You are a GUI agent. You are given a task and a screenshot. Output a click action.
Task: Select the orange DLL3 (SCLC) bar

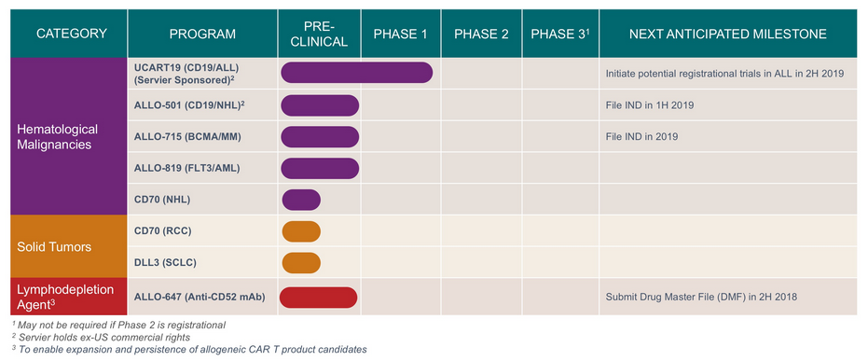click(x=301, y=262)
